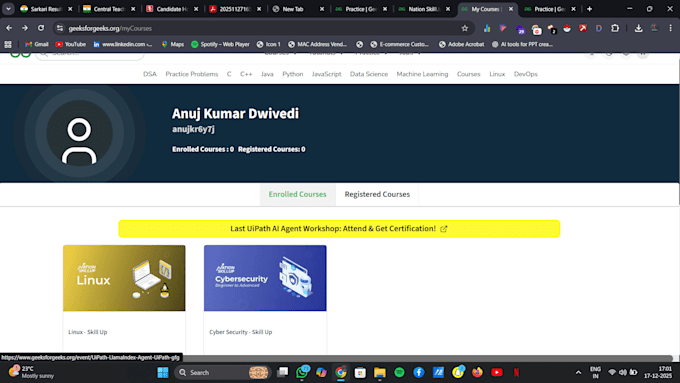
Task: Click the address bar URL field
Action: pyautogui.click(x=260, y=28)
